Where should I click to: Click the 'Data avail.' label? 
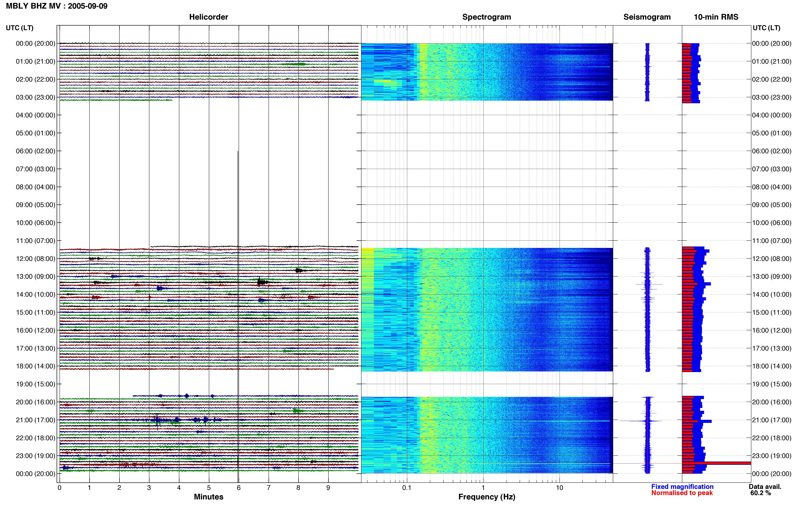(765, 486)
